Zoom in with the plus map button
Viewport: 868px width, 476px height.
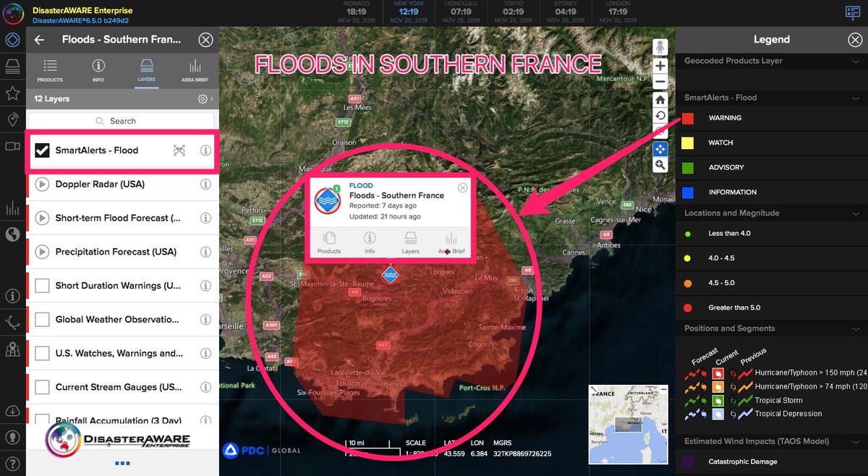point(660,66)
